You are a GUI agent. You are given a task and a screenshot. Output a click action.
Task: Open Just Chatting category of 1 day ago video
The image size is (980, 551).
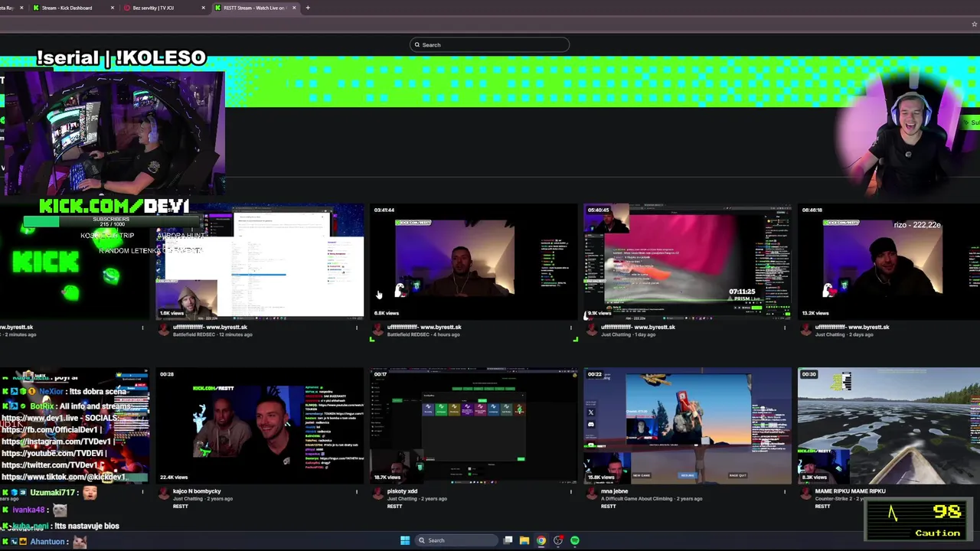pos(617,334)
